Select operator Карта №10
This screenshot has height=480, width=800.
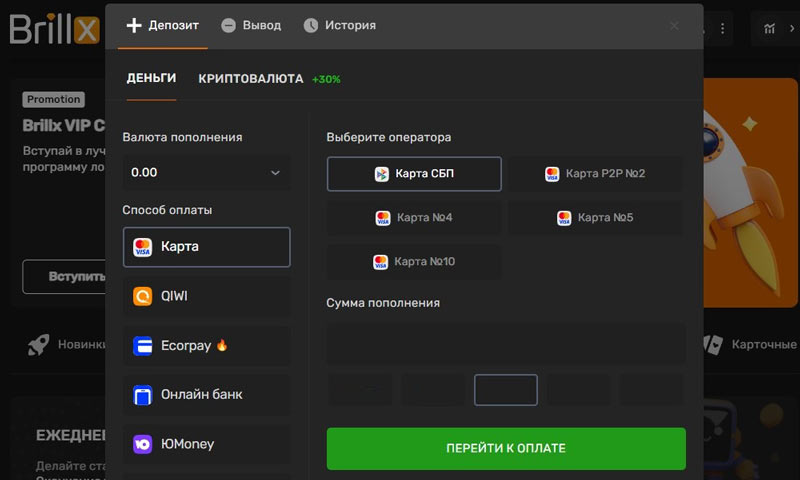[414, 262]
